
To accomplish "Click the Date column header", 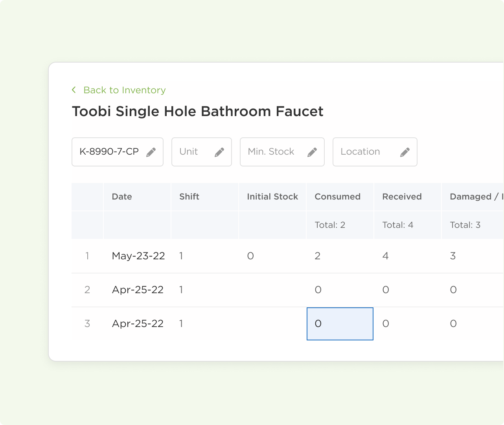I will (122, 197).
